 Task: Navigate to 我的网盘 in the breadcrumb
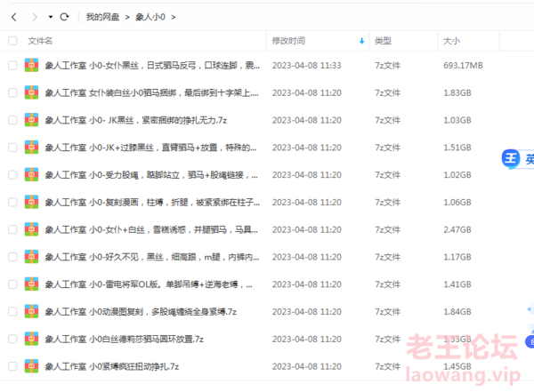[x=102, y=17]
